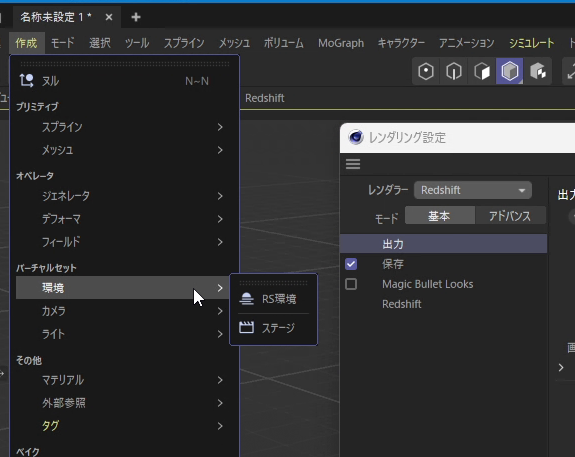Select the second display mode icon in toolbar

pyautogui.click(x=454, y=71)
